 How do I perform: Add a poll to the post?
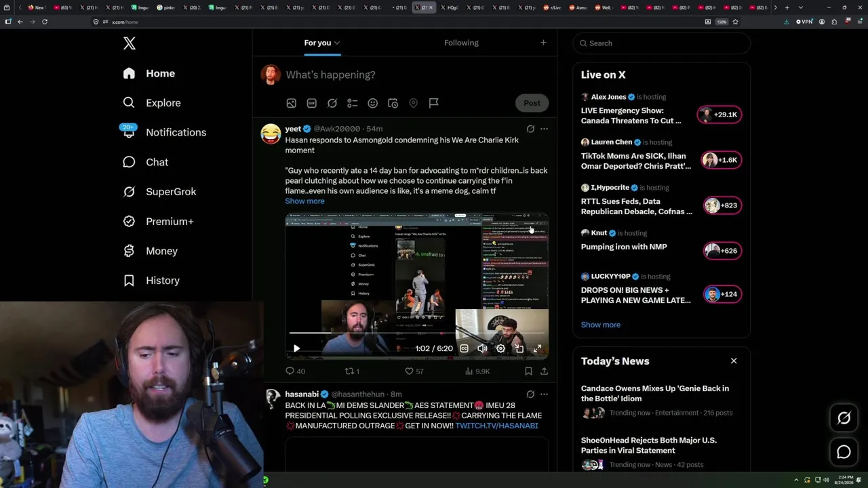(x=353, y=103)
